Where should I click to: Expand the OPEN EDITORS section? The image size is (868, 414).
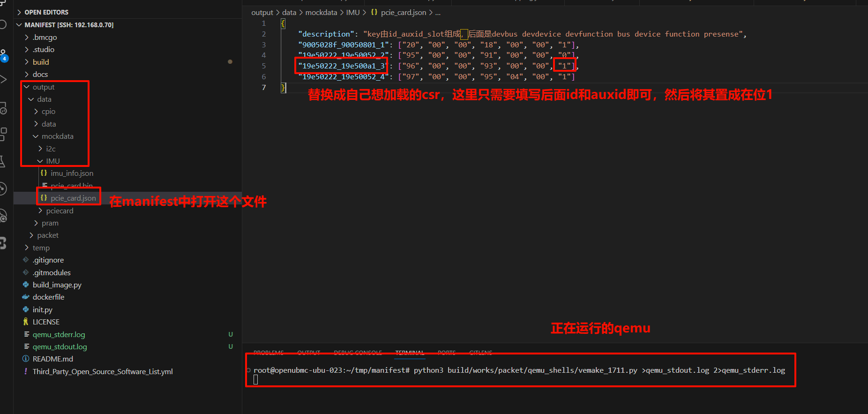(46, 12)
